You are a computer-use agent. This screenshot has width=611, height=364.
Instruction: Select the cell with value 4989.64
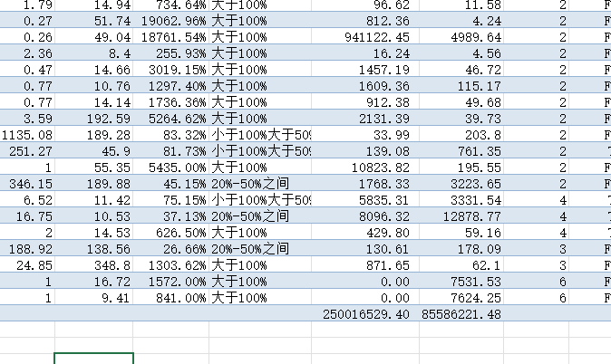click(461, 36)
